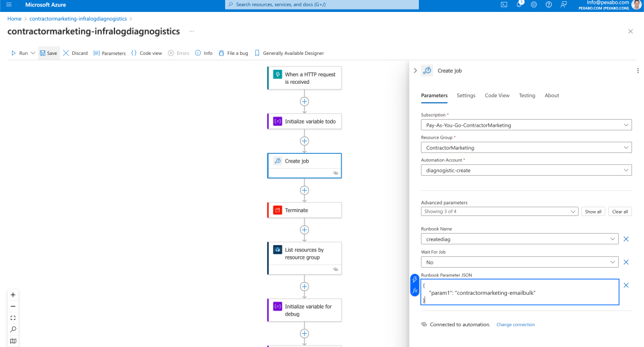Click connection link icon on List resources node
Image resolution: width=644 pixels, height=347 pixels.
[x=336, y=270]
